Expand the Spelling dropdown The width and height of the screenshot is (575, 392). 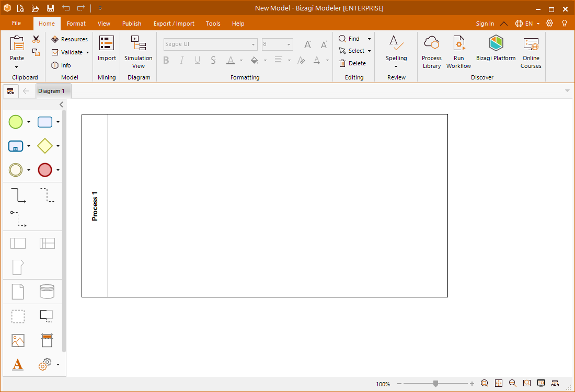(396, 67)
